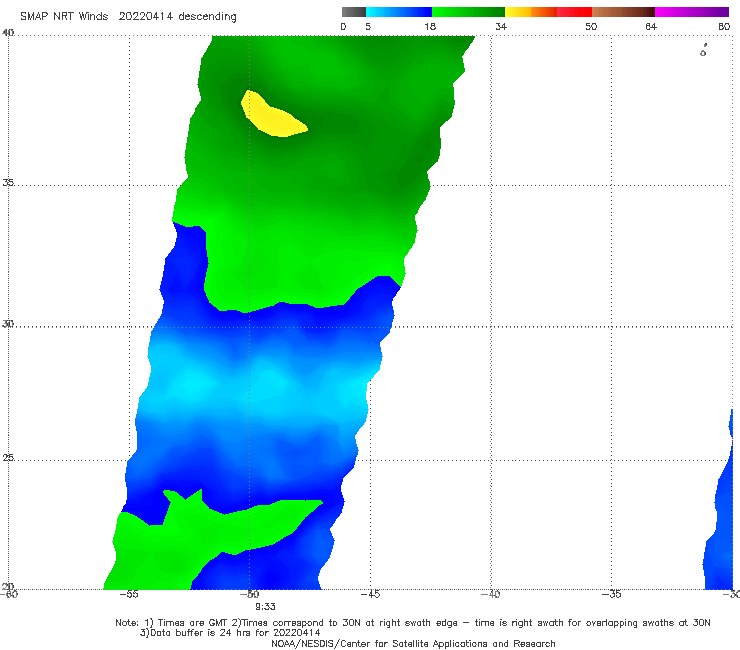
Task: Click the color bar label '64'
Action: [651, 27]
